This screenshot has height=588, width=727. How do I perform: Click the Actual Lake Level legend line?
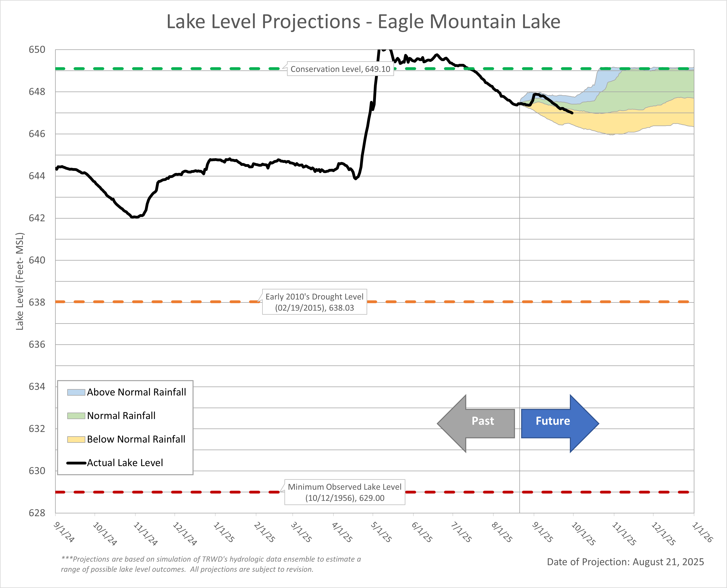pyautogui.click(x=76, y=463)
